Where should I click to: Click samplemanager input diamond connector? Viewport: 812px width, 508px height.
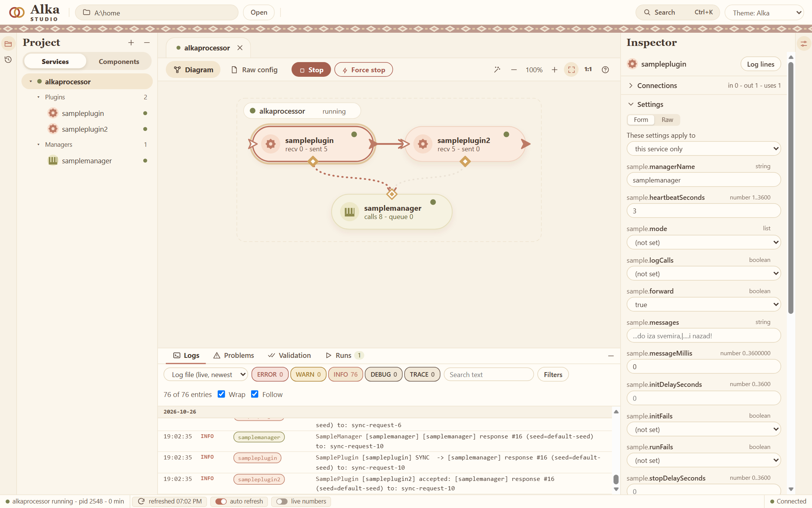coord(392,194)
